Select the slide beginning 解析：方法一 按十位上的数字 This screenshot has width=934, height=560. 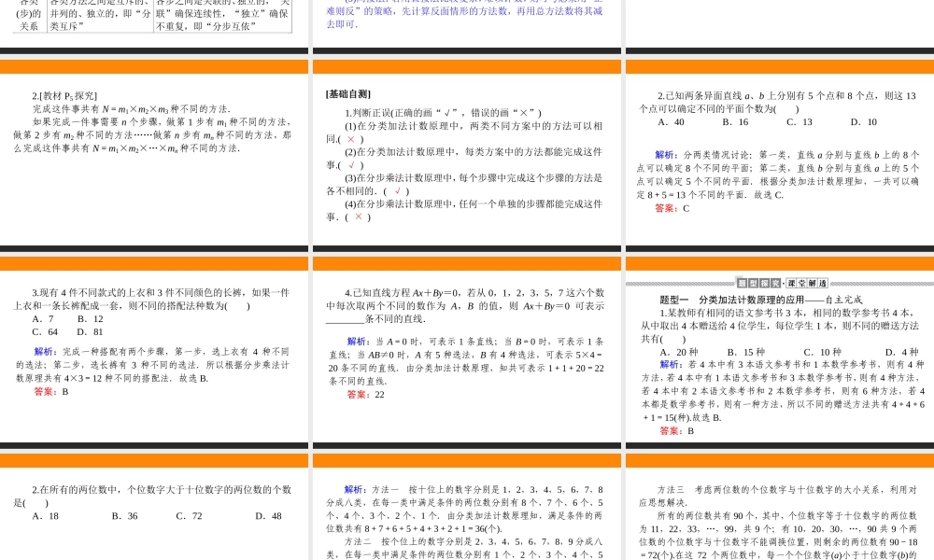(466, 507)
